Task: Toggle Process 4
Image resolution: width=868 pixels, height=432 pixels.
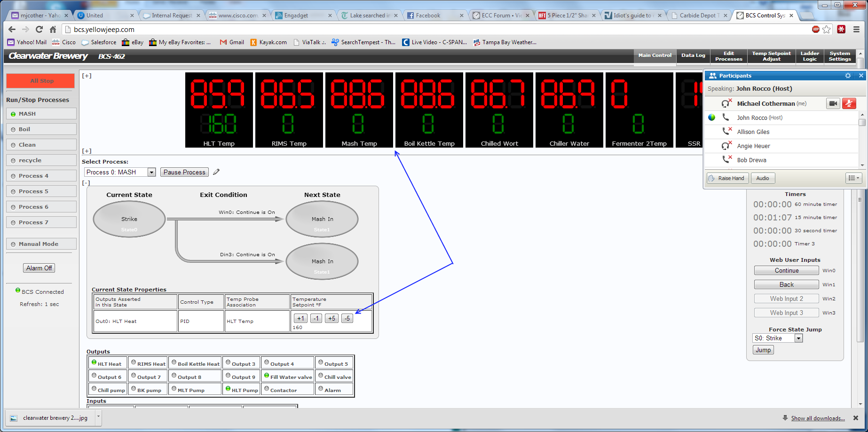Action: coord(41,176)
